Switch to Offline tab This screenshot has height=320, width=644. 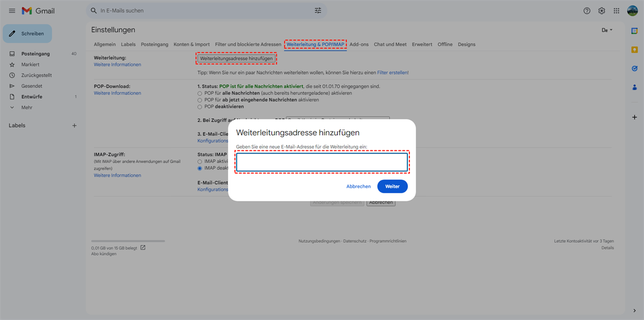pyautogui.click(x=445, y=45)
